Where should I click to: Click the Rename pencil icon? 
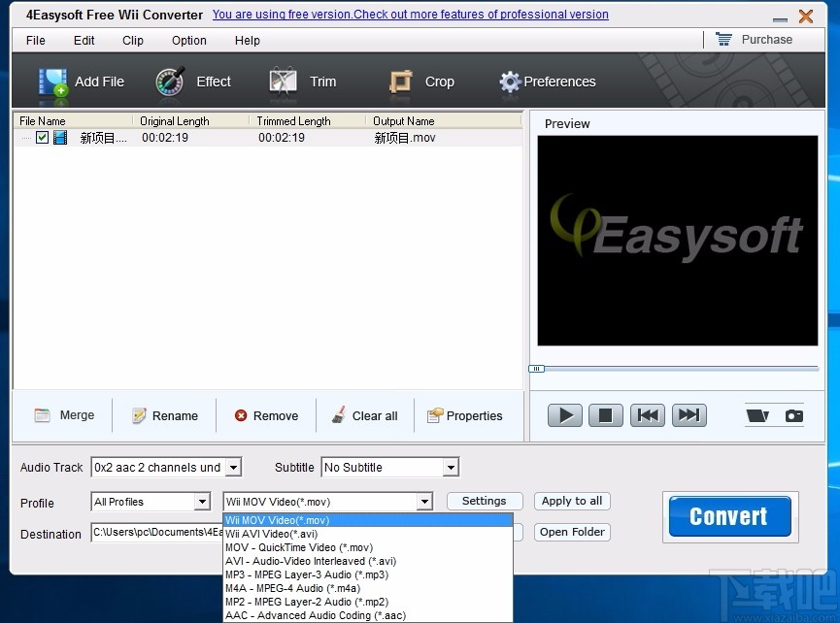(x=138, y=415)
